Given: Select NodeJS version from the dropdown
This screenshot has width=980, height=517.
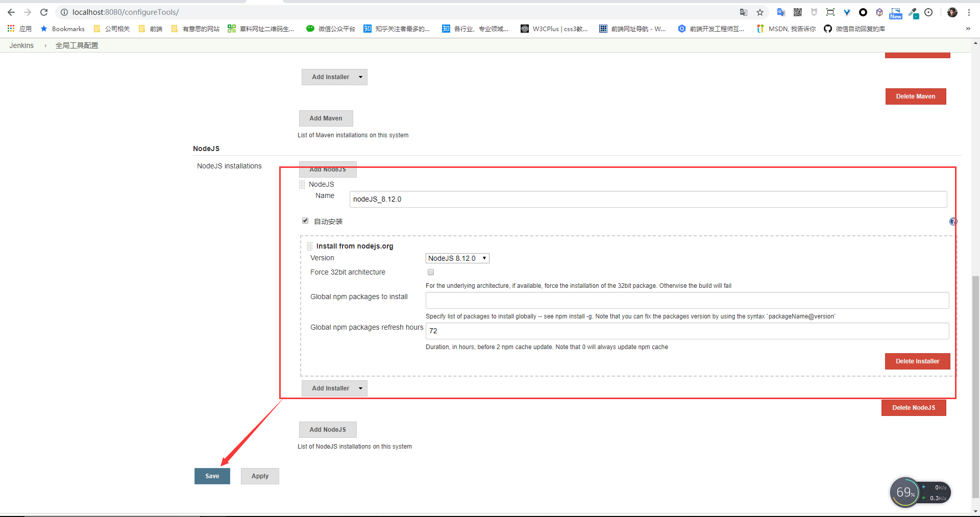Looking at the screenshot, I should pos(457,258).
